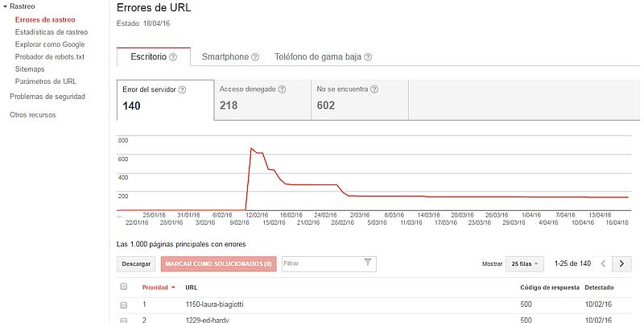Switch to Teléfono de gama baja tab
644x323 pixels.
click(x=323, y=56)
